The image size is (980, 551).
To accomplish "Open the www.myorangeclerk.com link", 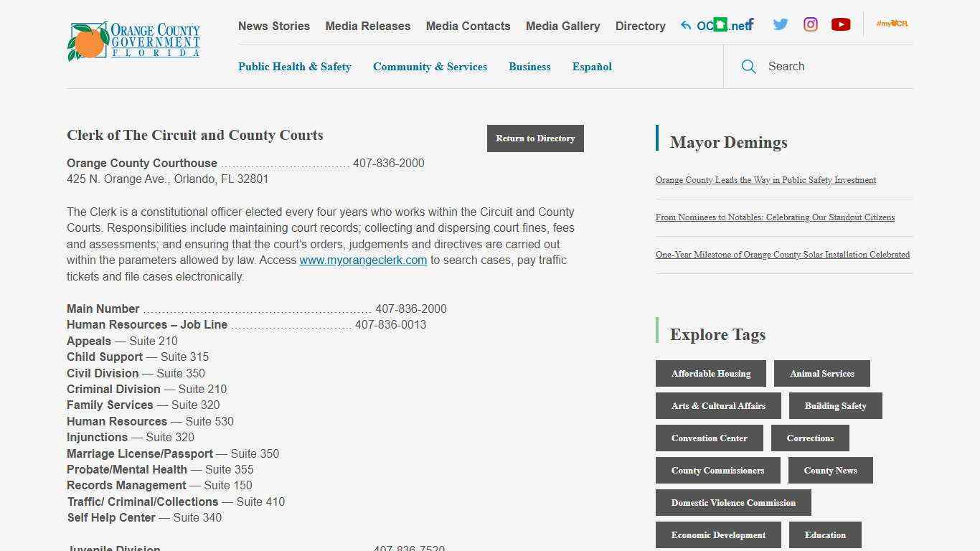I will [x=363, y=260].
